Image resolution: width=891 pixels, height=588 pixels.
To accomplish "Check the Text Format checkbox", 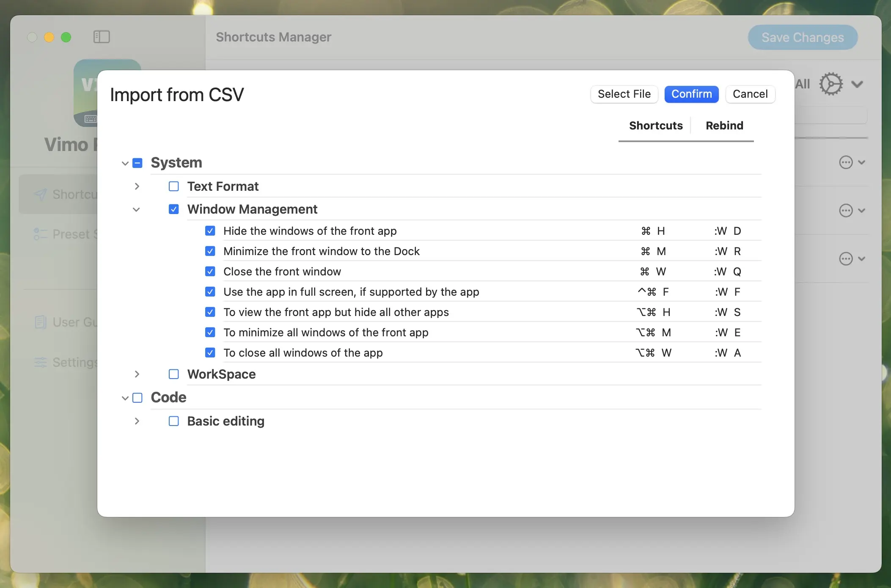I will [x=173, y=187].
